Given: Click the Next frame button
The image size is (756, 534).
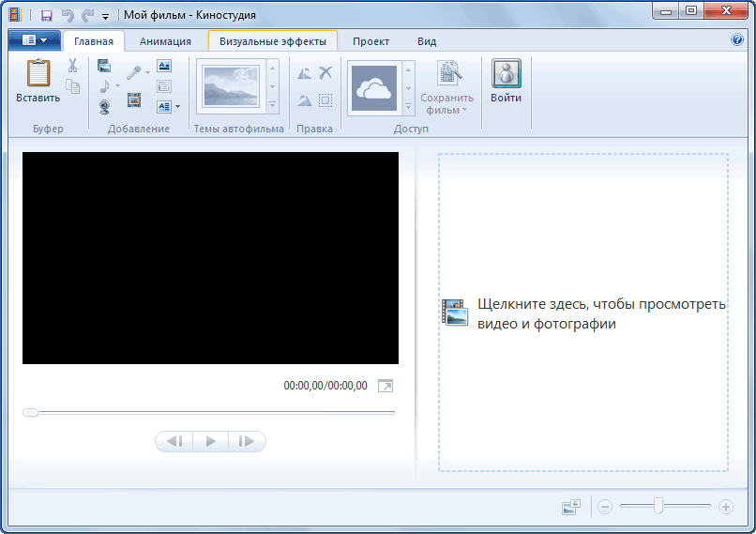Looking at the screenshot, I should click(x=247, y=441).
